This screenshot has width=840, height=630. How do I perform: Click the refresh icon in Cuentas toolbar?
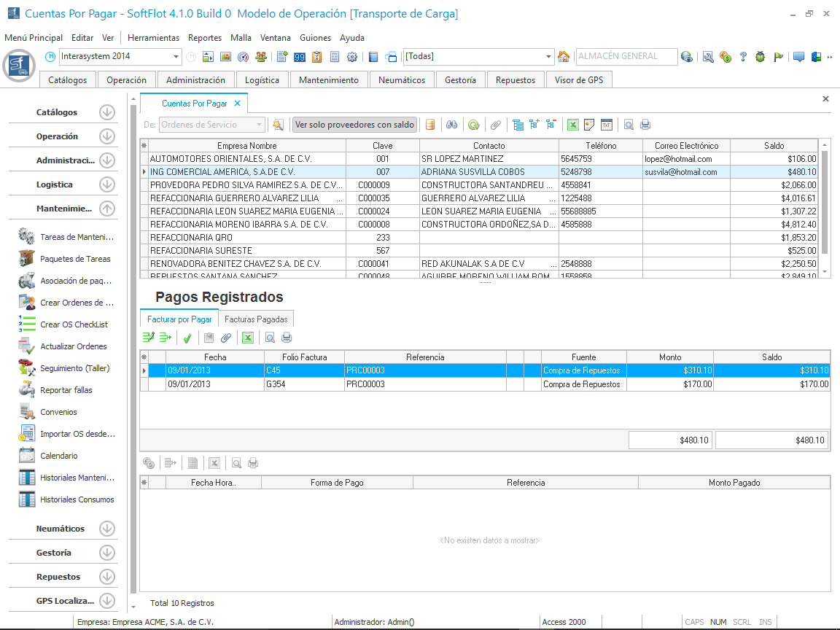point(474,125)
